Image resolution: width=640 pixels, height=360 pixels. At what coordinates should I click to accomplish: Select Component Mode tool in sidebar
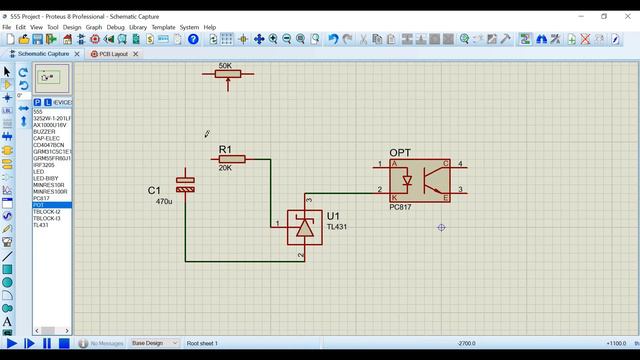pos(7,84)
